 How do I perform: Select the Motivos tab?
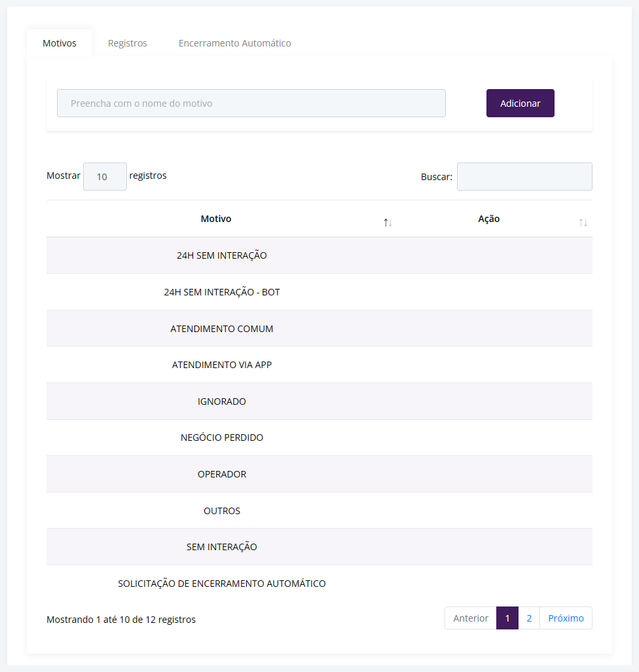pyautogui.click(x=60, y=43)
